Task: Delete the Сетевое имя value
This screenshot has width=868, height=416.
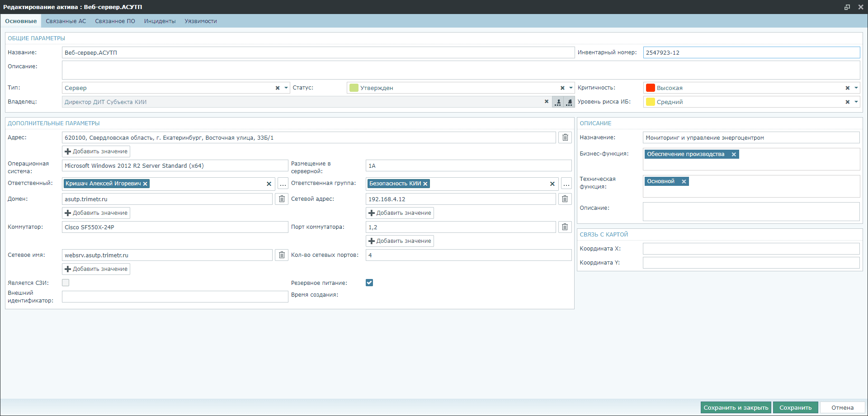Action: [x=282, y=255]
